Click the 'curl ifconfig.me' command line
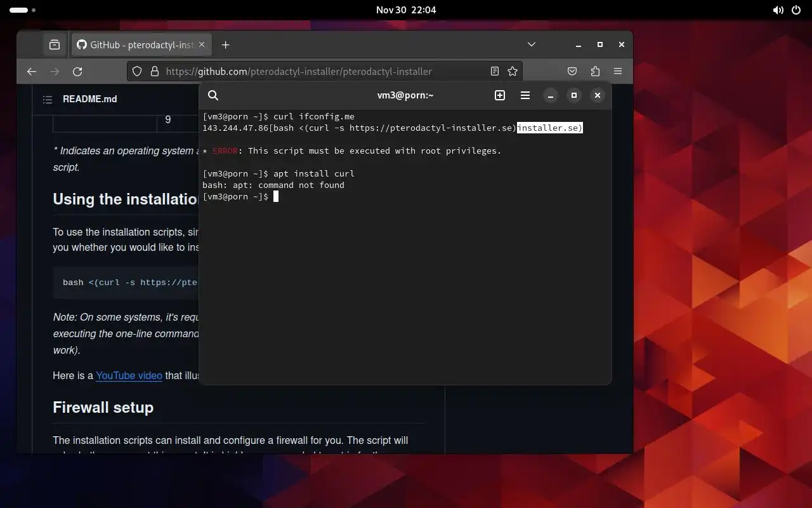 [278, 116]
